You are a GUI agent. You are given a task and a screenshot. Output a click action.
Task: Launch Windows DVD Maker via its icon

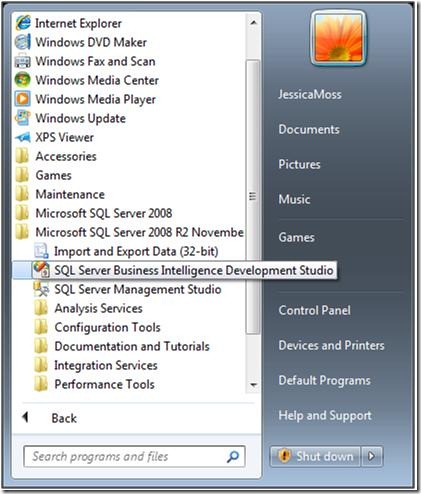[23, 42]
